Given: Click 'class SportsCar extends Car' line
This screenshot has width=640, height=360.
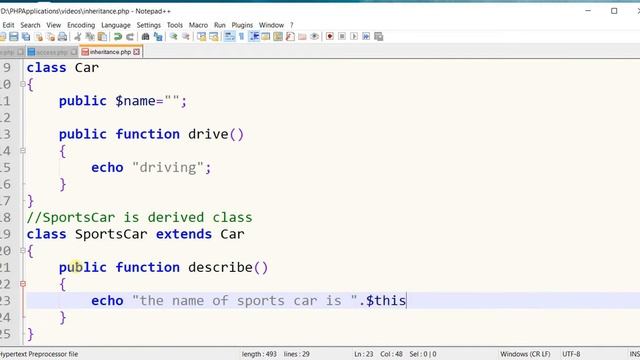Looking at the screenshot, I should pos(136,234).
